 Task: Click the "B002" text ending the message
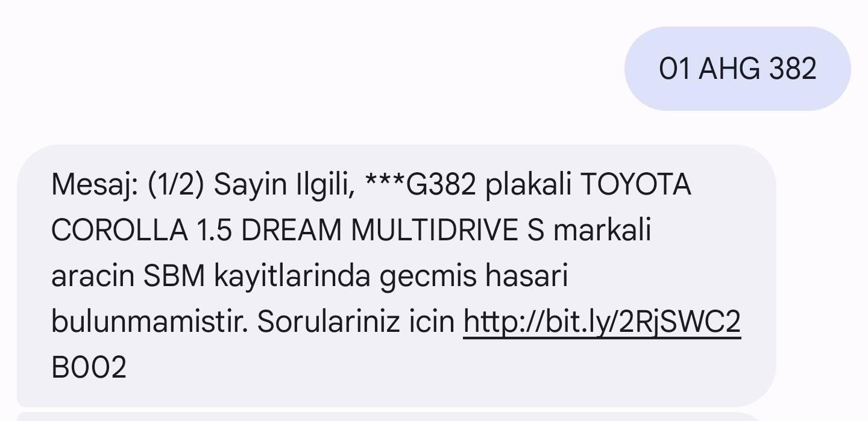(89, 368)
